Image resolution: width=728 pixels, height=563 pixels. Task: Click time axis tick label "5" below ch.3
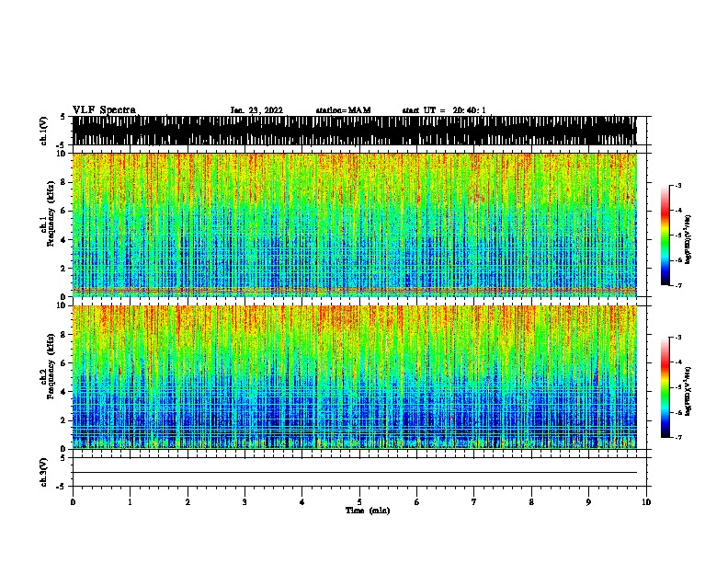tap(359, 502)
